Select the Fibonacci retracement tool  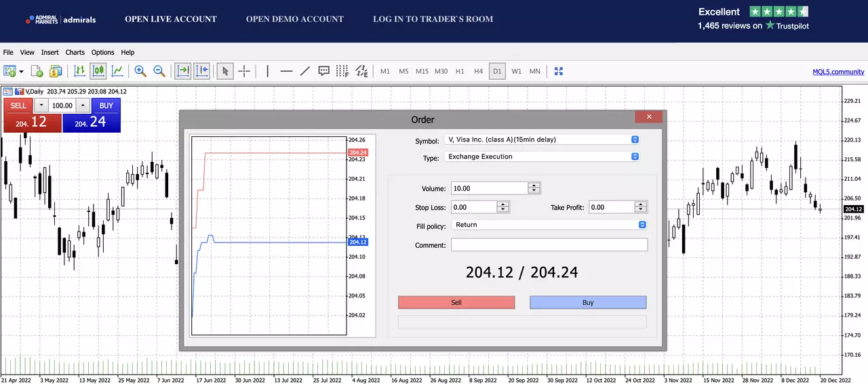point(342,71)
